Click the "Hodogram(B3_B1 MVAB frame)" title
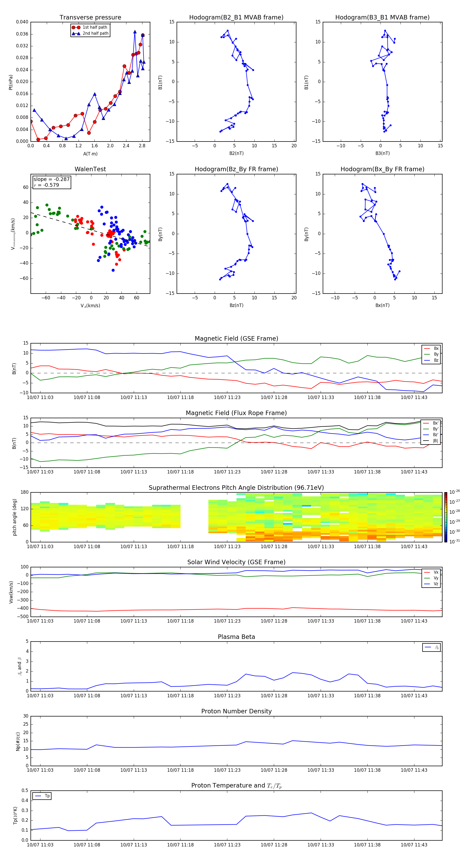This screenshot has height=868, width=473. (x=382, y=18)
